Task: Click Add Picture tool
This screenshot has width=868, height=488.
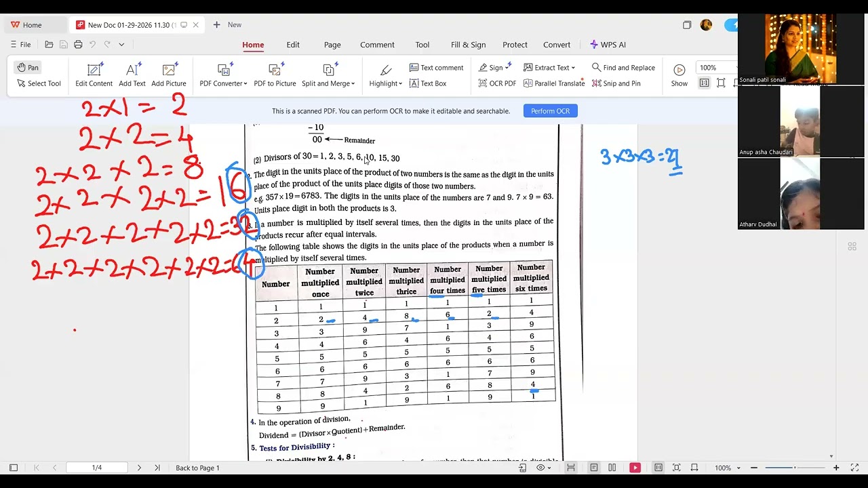Action: click(169, 75)
